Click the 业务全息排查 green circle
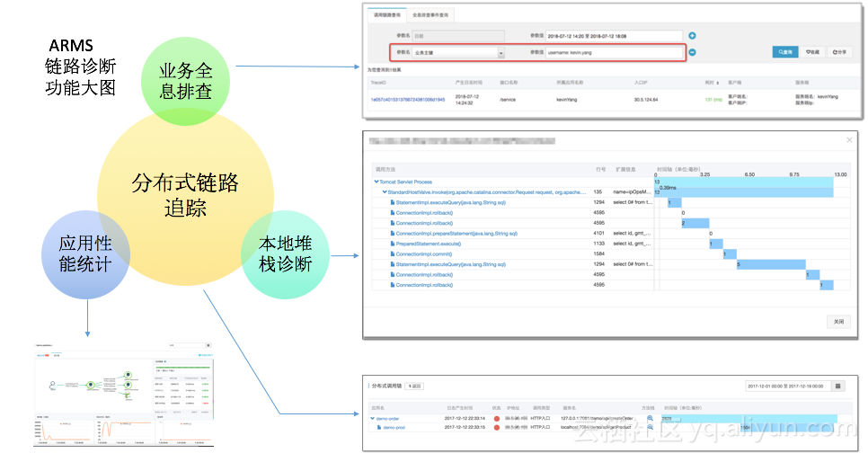This screenshot has height=453, width=868. (x=185, y=81)
